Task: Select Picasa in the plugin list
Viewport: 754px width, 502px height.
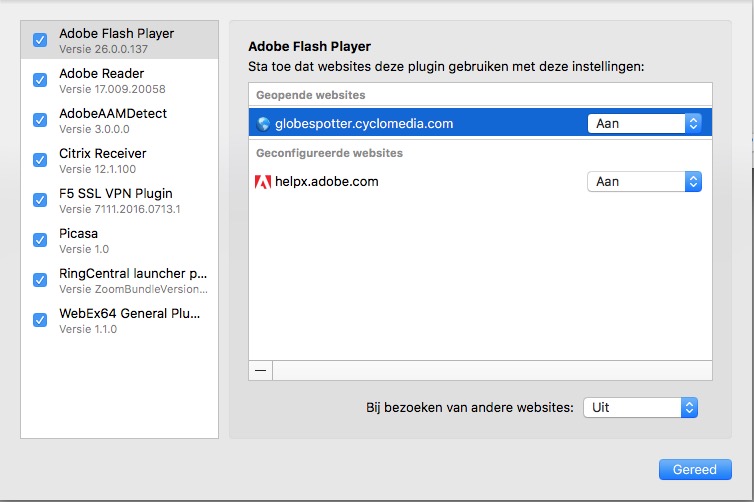Action: click(120, 240)
